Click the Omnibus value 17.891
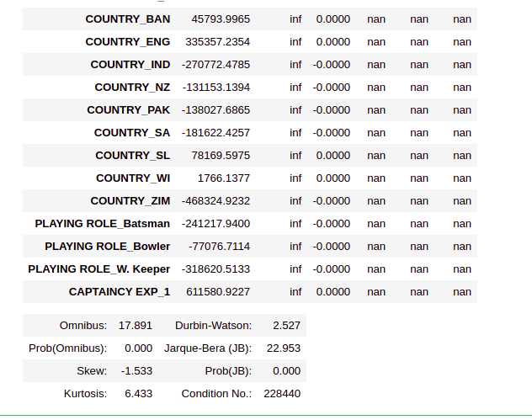The image size is (532, 420). [x=136, y=326]
